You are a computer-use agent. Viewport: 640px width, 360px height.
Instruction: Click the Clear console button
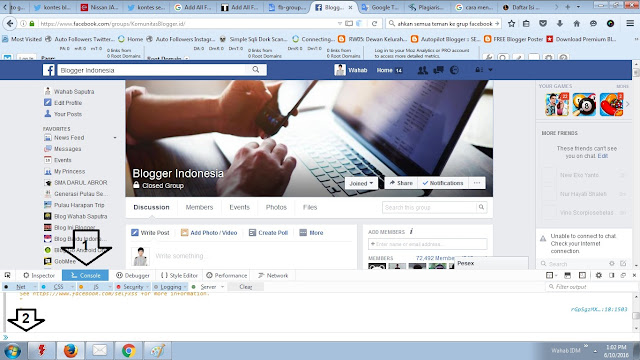(x=246, y=287)
